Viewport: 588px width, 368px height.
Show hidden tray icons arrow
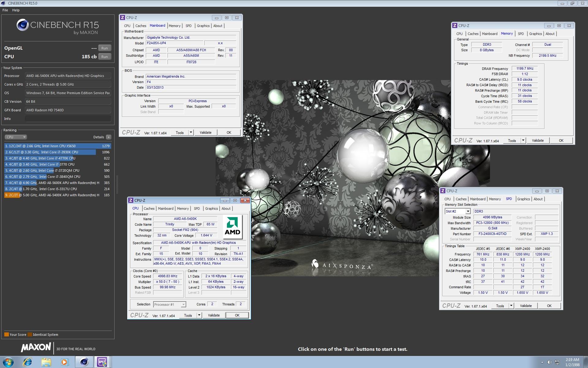click(x=542, y=362)
